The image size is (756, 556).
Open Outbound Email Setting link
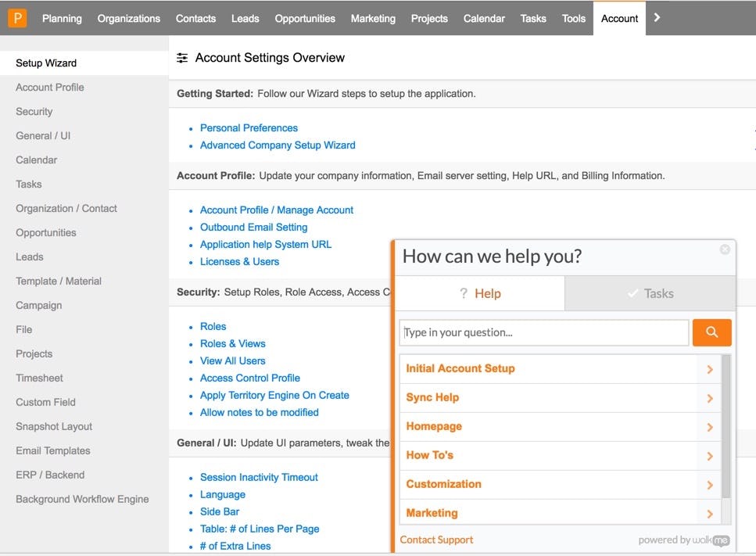click(x=253, y=227)
